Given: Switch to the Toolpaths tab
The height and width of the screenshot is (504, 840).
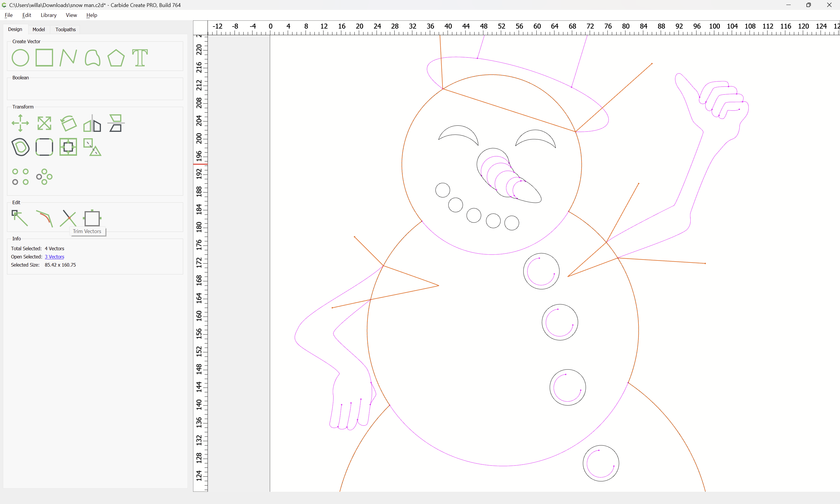Looking at the screenshot, I should point(66,29).
